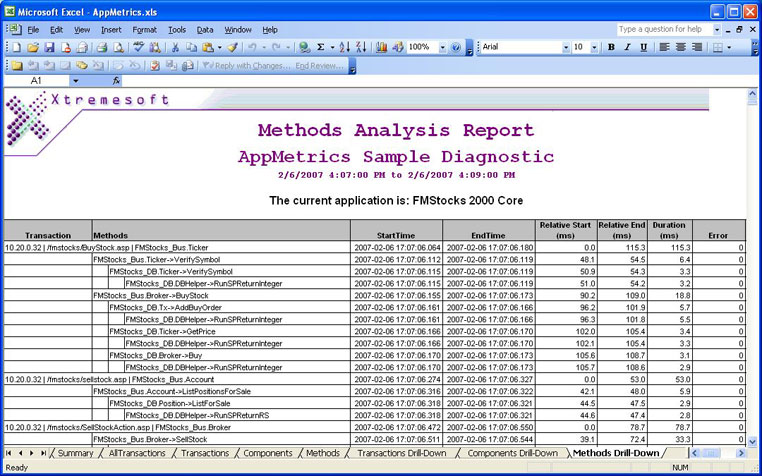This screenshot has width=762, height=476.
Task: Align cell text left
Action: pos(664,47)
